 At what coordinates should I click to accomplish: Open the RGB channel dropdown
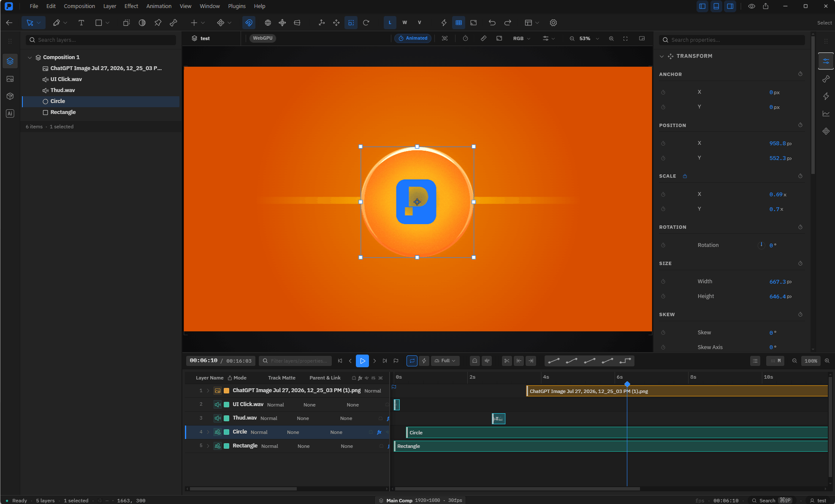tap(522, 38)
